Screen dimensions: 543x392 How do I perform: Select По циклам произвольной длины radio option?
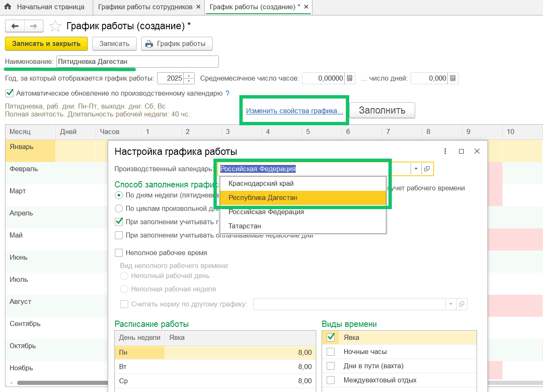click(119, 208)
